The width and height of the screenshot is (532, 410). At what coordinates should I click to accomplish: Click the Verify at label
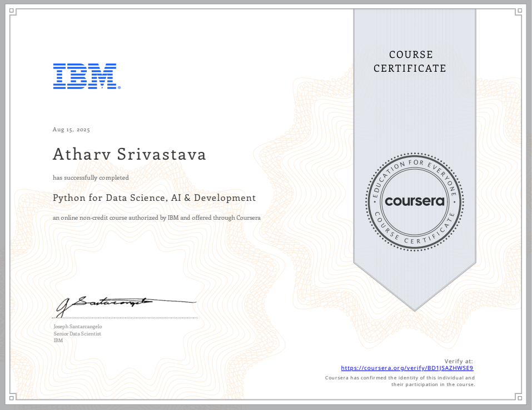(x=459, y=360)
